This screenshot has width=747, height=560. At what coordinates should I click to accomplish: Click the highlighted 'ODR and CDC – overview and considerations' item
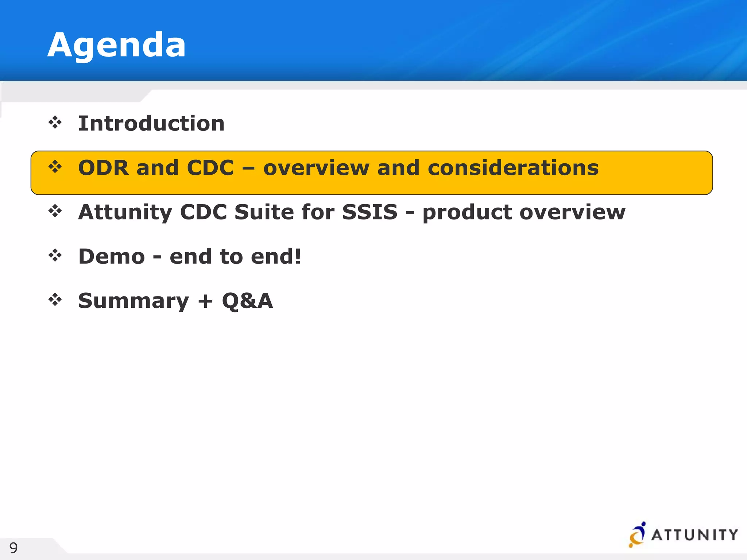372,172
